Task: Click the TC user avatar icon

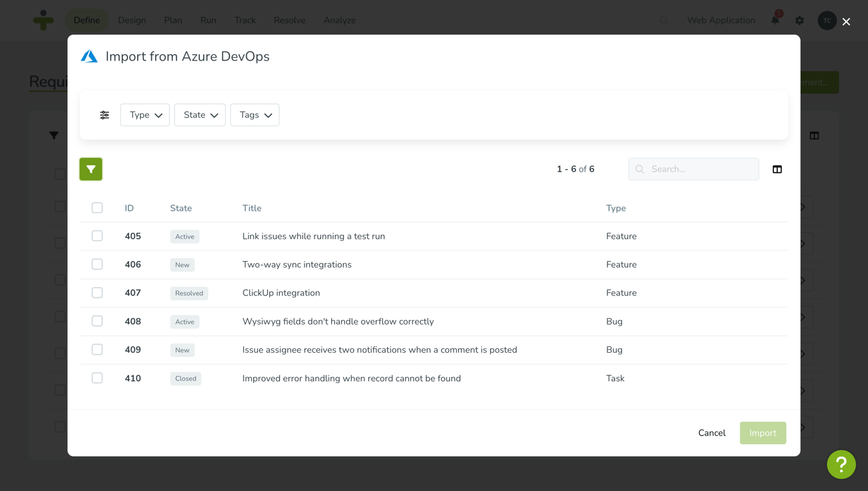Action: pyautogui.click(x=827, y=20)
